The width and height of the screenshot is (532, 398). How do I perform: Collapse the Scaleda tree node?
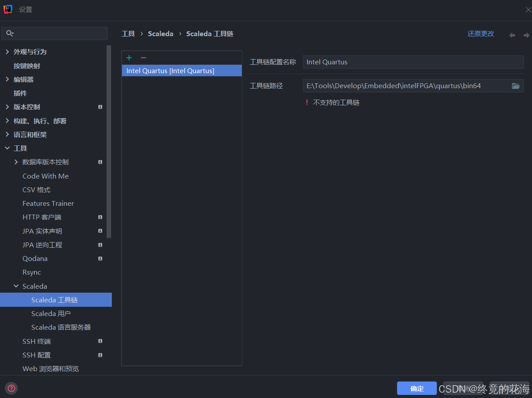coord(16,286)
